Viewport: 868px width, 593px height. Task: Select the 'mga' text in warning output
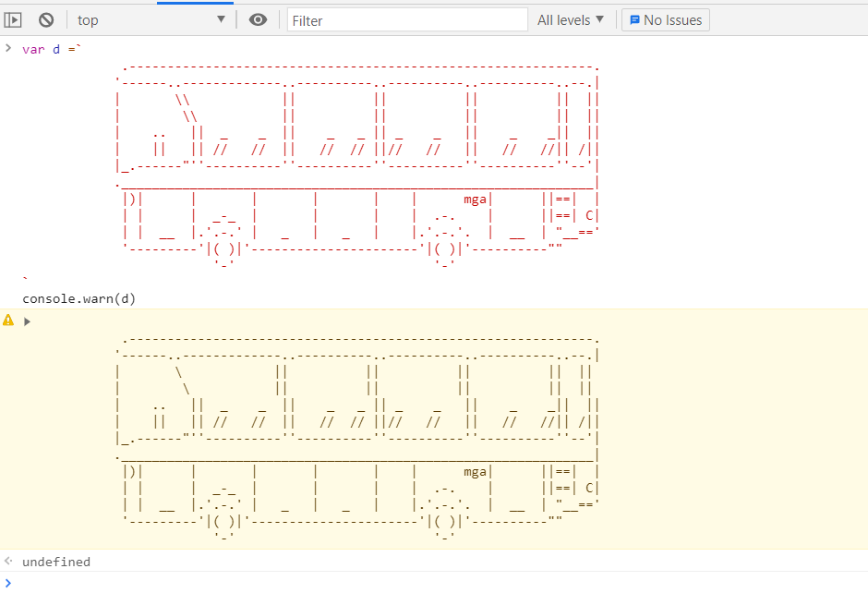pos(475,472)
